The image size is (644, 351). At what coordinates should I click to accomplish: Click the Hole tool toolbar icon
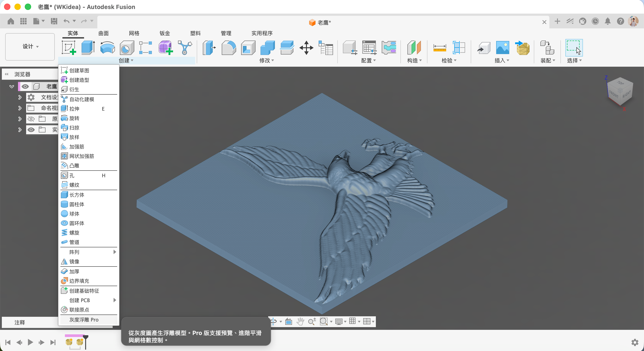[127, 48]
